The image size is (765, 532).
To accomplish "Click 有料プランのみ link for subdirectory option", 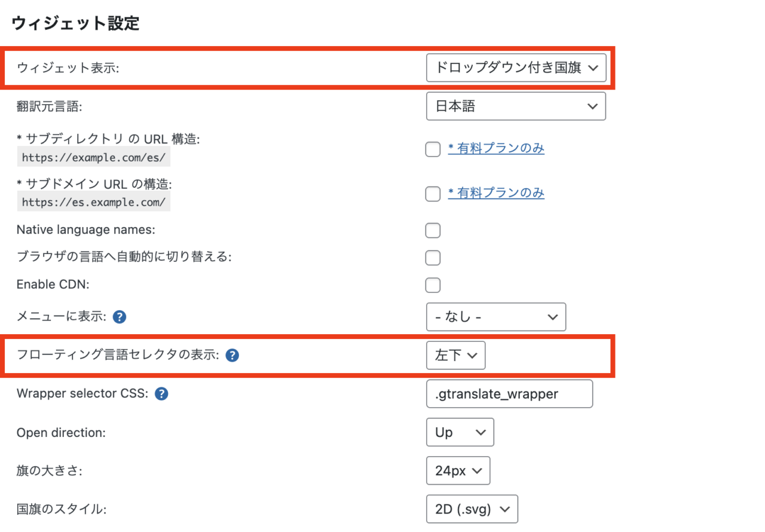I will (x=496, y=149).
